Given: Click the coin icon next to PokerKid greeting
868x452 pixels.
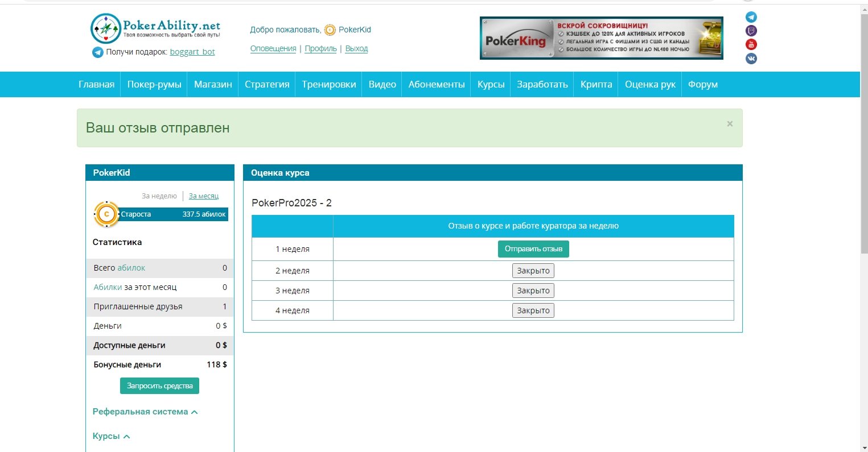Looking at the screenshot, I should point(330,30).
